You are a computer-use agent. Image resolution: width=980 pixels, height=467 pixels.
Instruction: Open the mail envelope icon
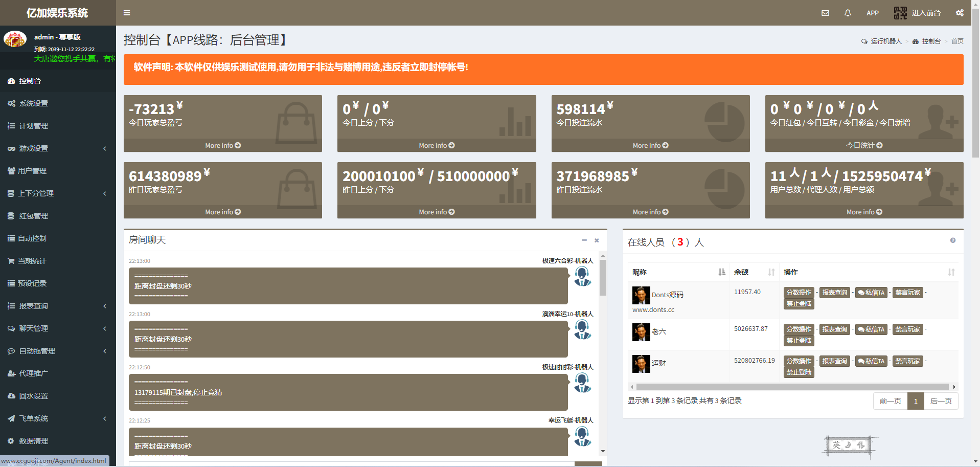click(x=825, y=13)
